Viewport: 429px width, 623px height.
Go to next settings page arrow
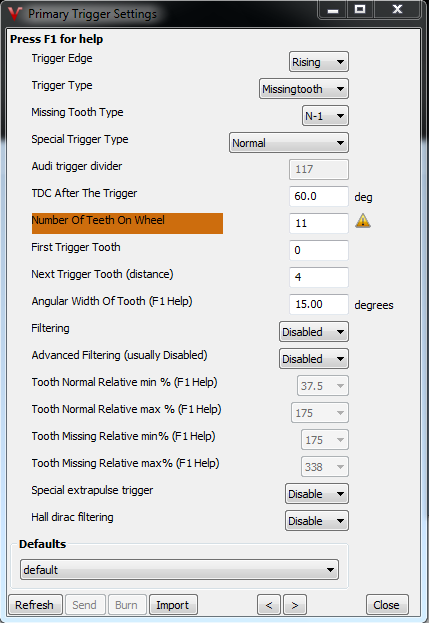(295, 605)
